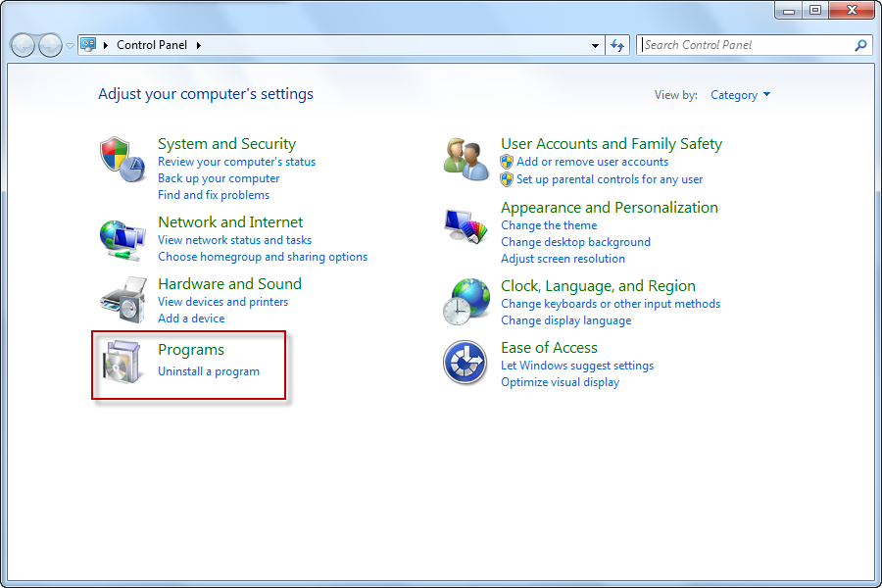The image size is (882, 588).
Task: Click User Accounts people icon
Action: click(465, 159)
